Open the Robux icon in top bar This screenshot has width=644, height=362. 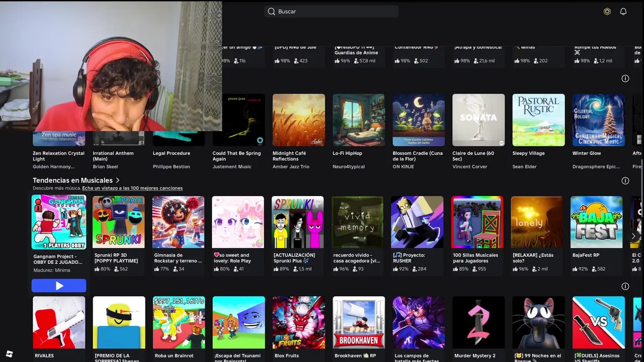[x=607, y=12]
